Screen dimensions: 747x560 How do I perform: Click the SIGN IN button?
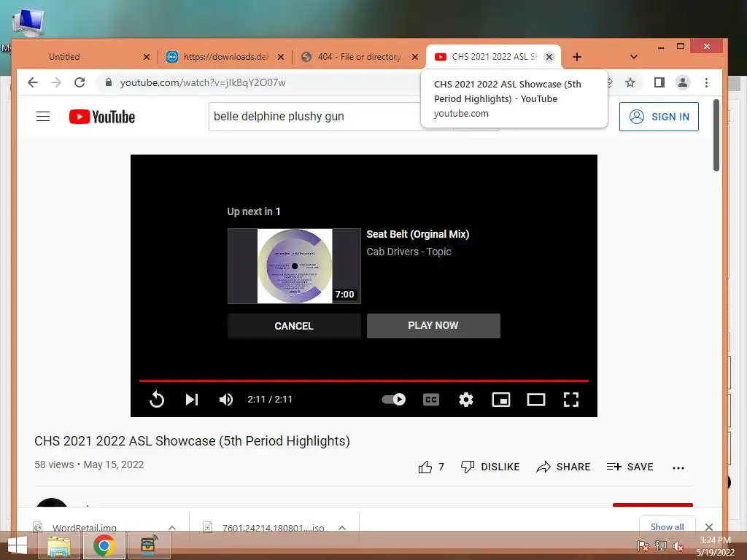[x=659, y=117]
